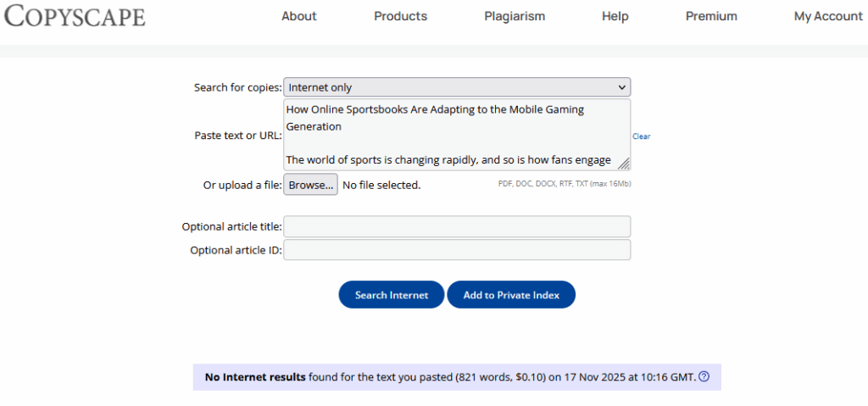This screenshot has width=868, height=406.
Task: Click the 'No file selected' file label
Action: pos(381,185)
